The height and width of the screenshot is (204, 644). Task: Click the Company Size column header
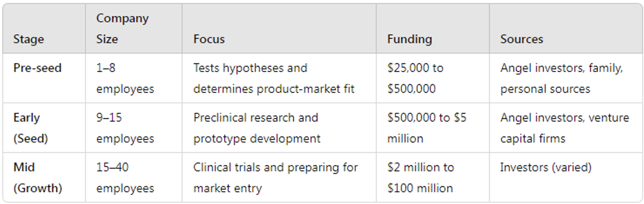123,29
